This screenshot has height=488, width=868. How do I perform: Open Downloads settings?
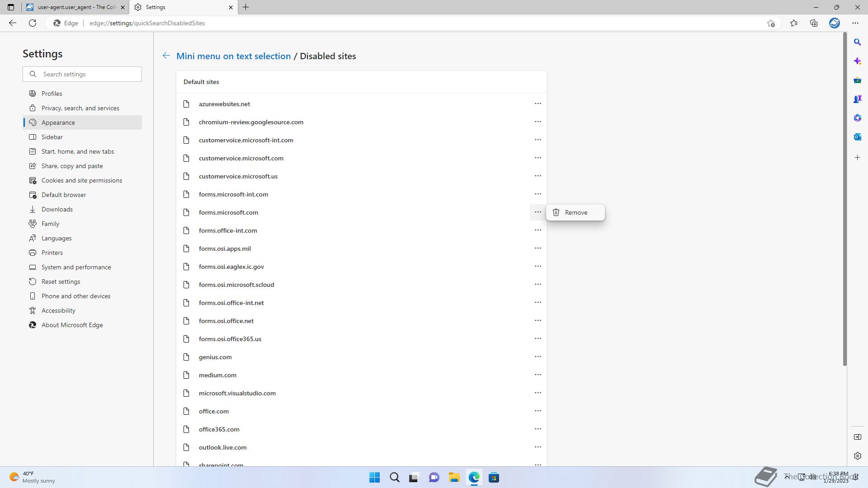pos(82,209)
